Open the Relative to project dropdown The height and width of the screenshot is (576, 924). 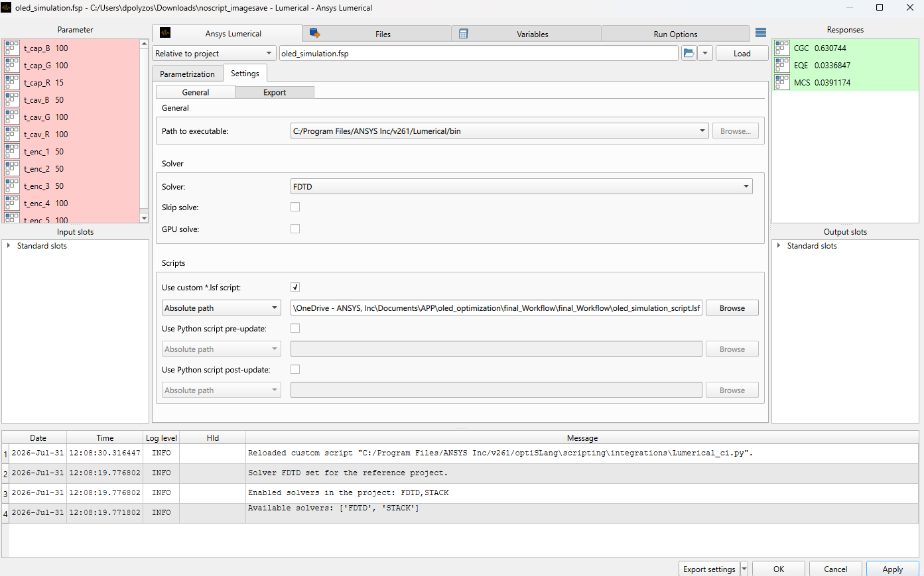[214, 53]
